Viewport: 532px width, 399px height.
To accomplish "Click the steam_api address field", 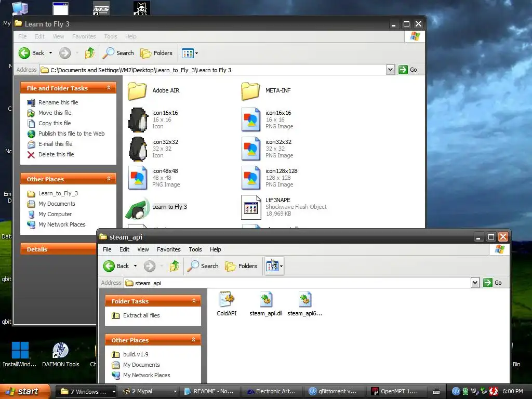I will (298, 283).
